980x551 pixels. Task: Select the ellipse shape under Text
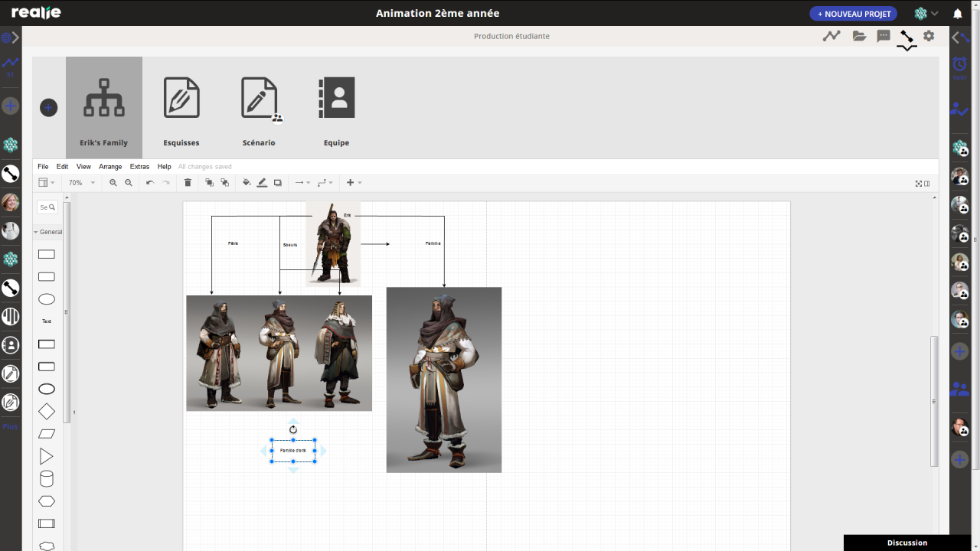(x=47, y=389)
